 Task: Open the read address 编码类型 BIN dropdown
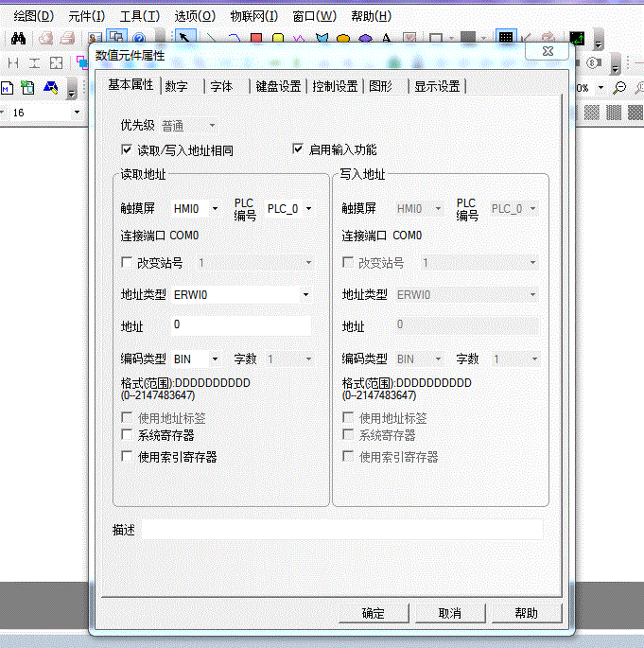click(x=215, y=359)
